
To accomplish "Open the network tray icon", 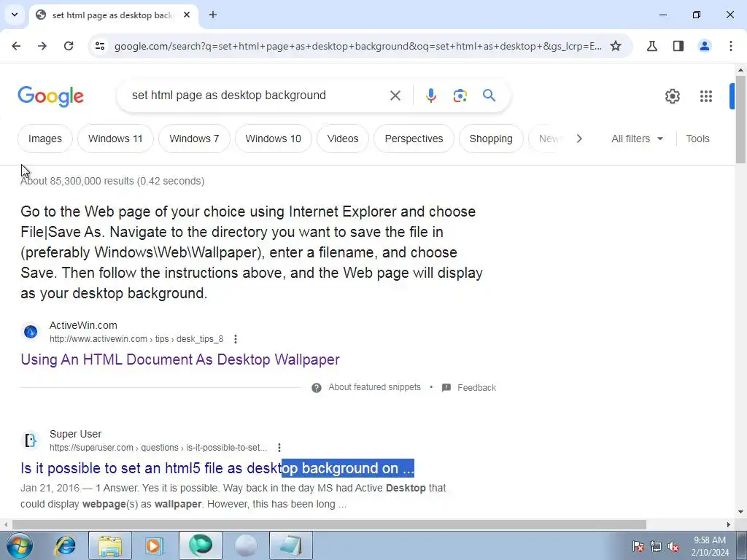I will tap(656, 546).
